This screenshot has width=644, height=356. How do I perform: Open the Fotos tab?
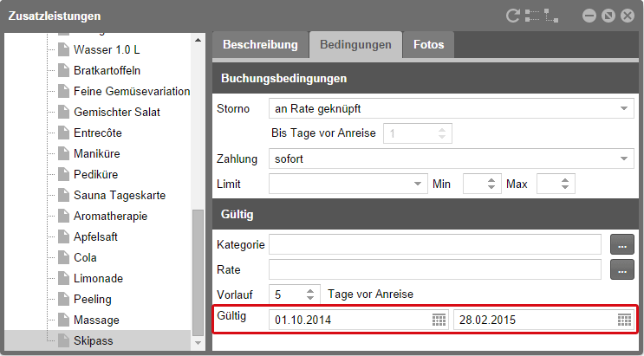[x=429, y=45]
